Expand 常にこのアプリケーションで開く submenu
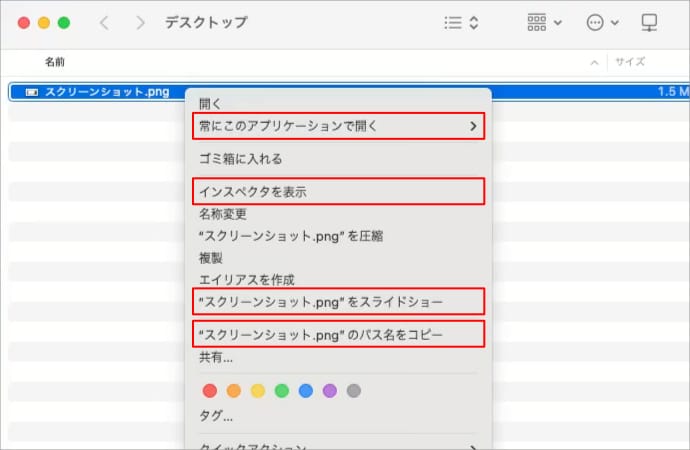This screenshot has width=690, height=450. 338,126
